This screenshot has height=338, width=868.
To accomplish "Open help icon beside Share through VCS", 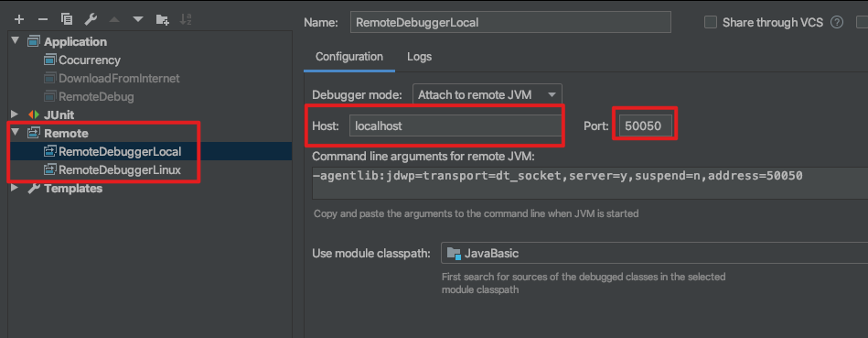I will [x=837, y=23].
